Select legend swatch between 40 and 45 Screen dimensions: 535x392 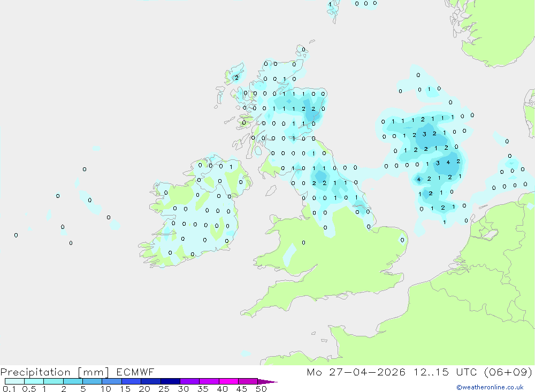tap(228, 381)
